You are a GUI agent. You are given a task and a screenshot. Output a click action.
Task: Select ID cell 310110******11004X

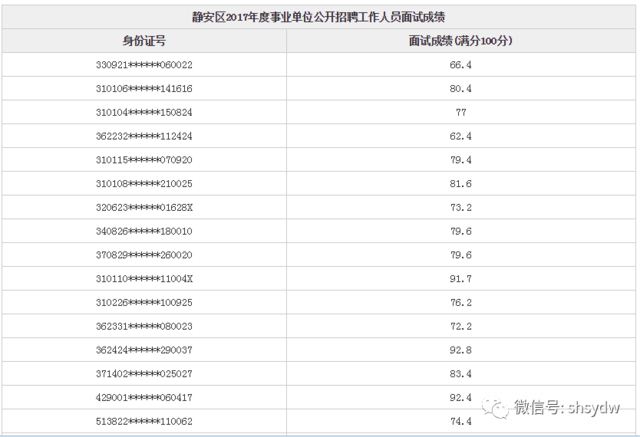(x=144, y=279)
